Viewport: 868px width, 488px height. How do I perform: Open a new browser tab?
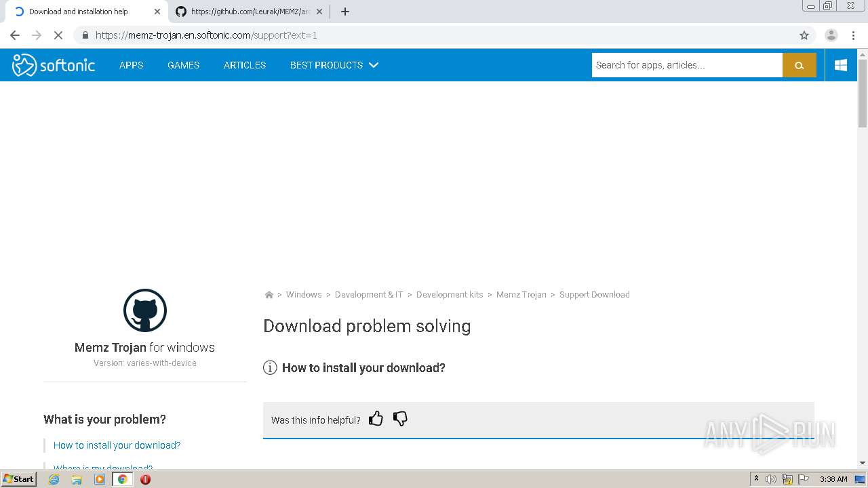coord(344,12)
